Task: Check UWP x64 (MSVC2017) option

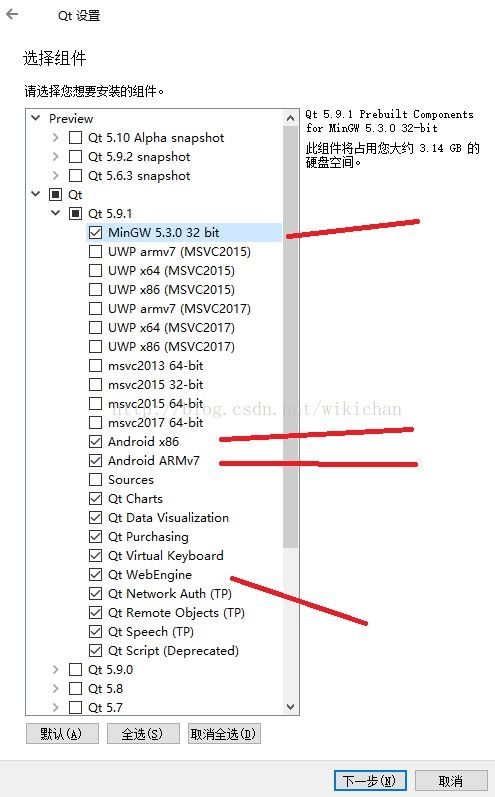Action: click(96, 328)
